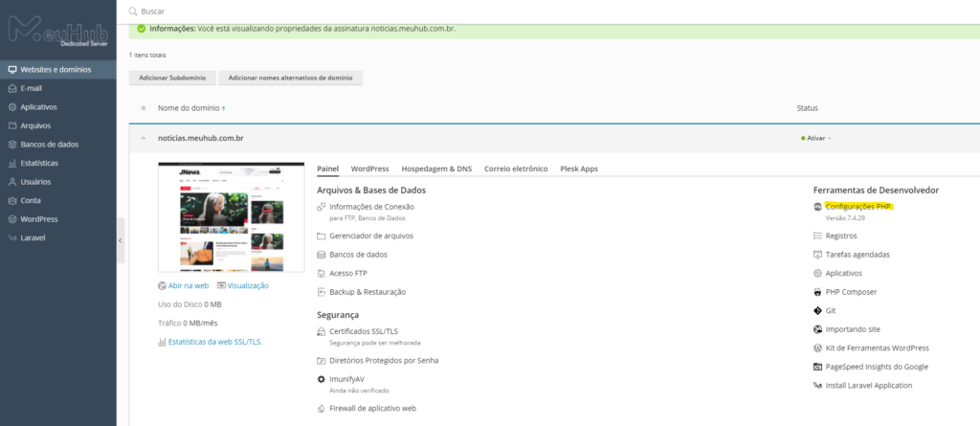980x426 pixels.
Task: Switch to Correio eletrônico tab
Action: coord(516,168)
